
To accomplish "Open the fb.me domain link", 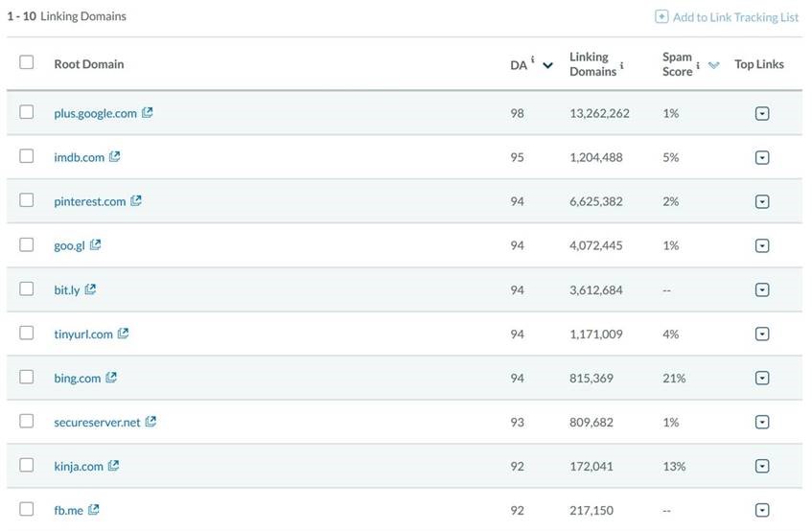I will (68, 510).
